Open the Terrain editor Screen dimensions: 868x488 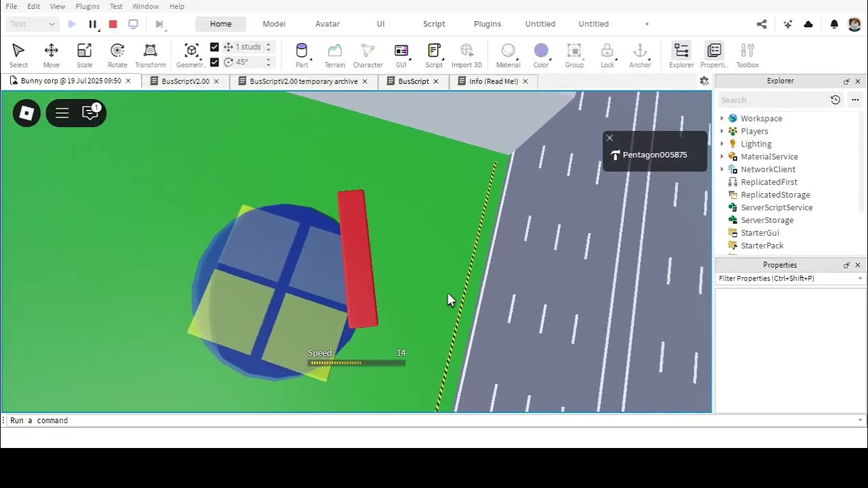[334, 56]
